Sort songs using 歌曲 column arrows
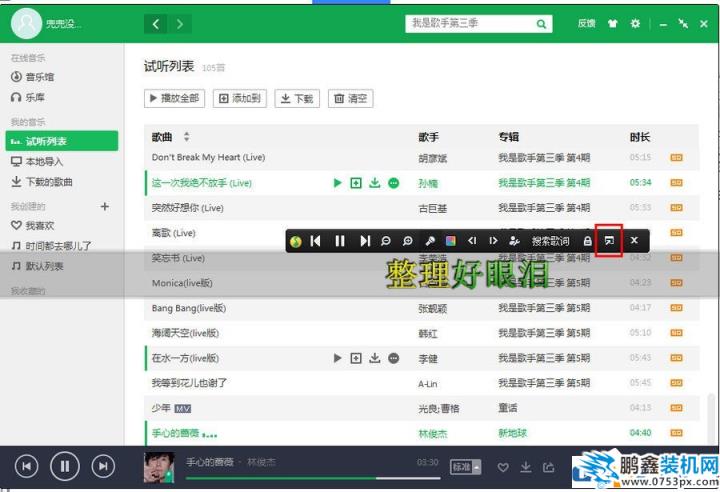The height and width of the screenshot is (492, 720). (x=186, y=136)
